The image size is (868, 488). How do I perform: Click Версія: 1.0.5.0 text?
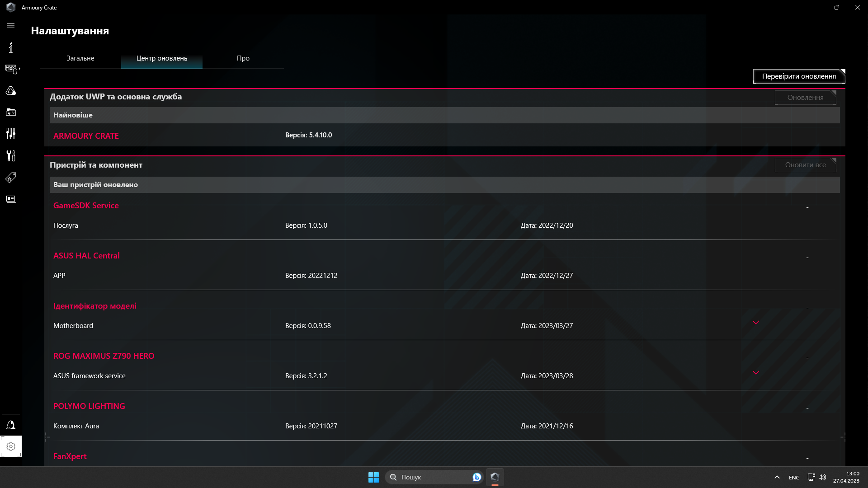click(x=306, y=225)
